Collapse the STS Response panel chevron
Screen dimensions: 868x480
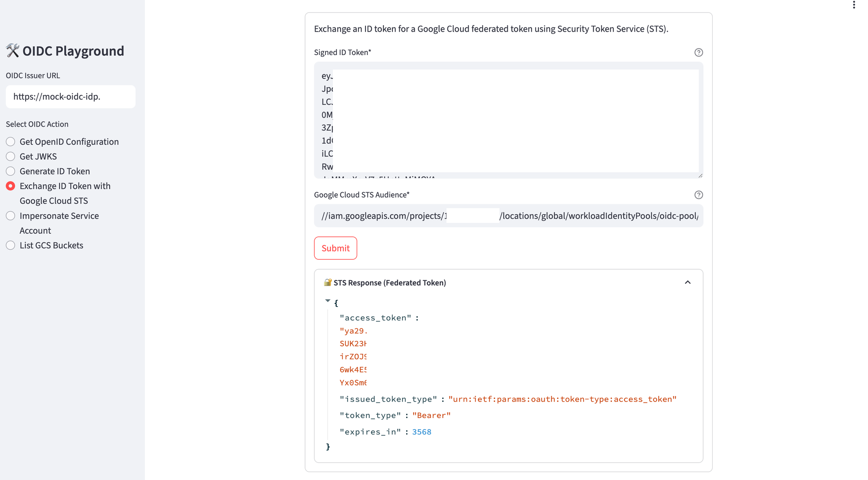[x=687, y=282]
